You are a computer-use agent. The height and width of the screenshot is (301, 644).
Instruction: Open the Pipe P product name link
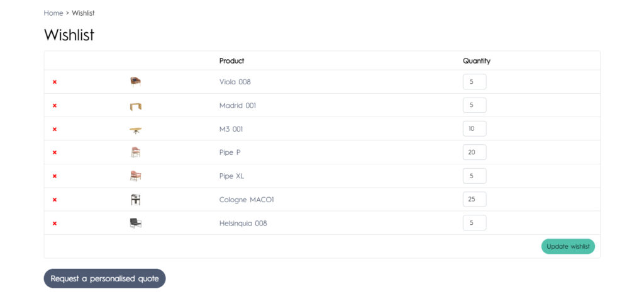click(230, 152)
